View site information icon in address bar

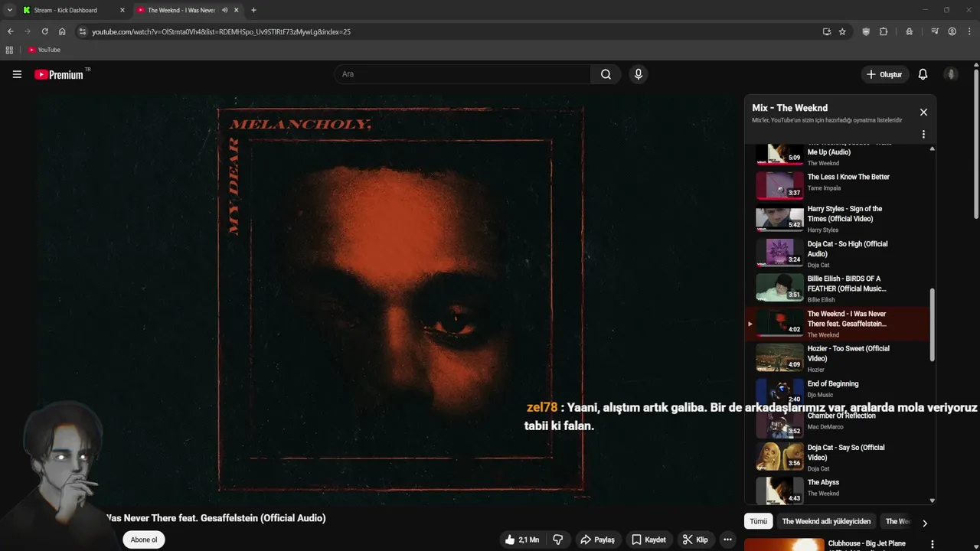tap(82, 31)
